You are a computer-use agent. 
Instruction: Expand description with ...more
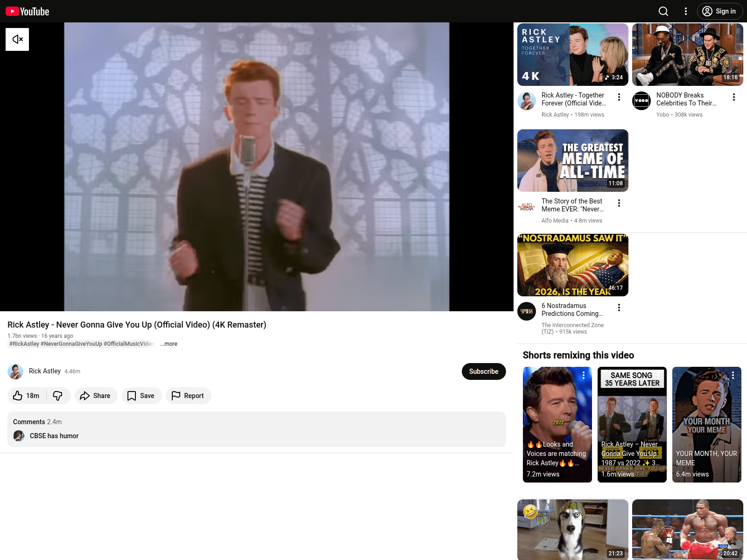pyautogui.click(x=169, y=344)
